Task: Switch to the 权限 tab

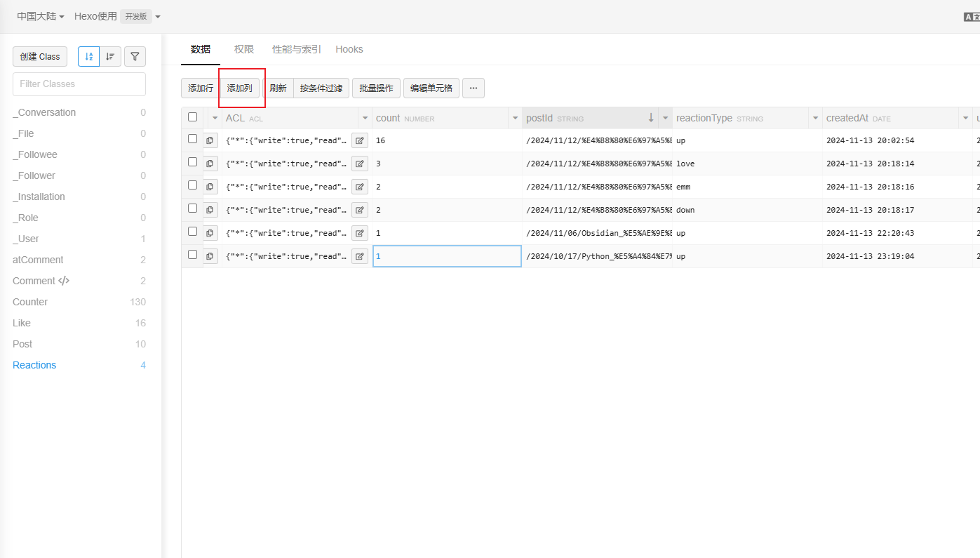Action: pyautogui.click(x=244, y=49)
